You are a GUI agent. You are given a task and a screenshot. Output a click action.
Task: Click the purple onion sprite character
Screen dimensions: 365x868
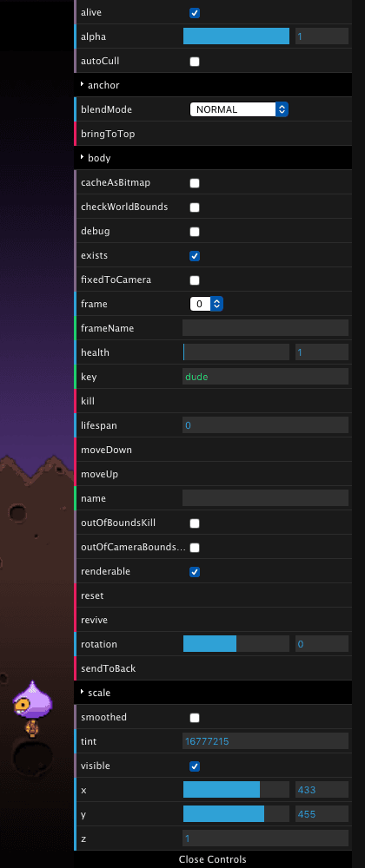33,698
